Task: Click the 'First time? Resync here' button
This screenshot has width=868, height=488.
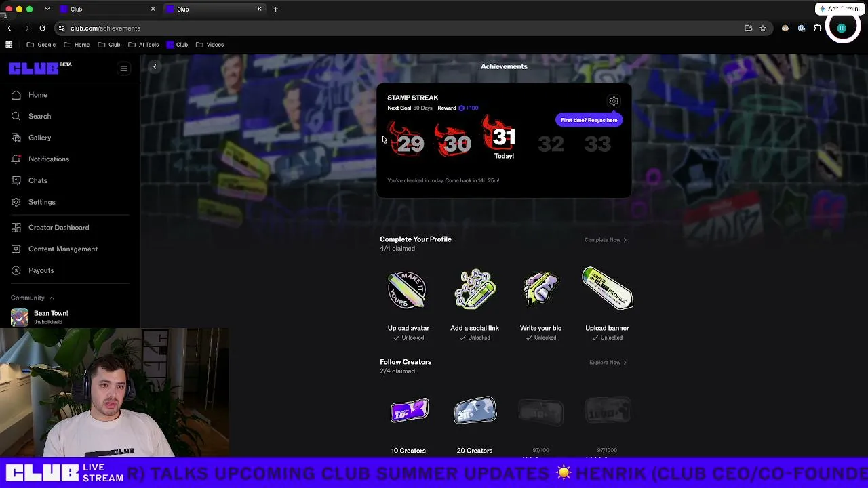Action: (589, 120)
